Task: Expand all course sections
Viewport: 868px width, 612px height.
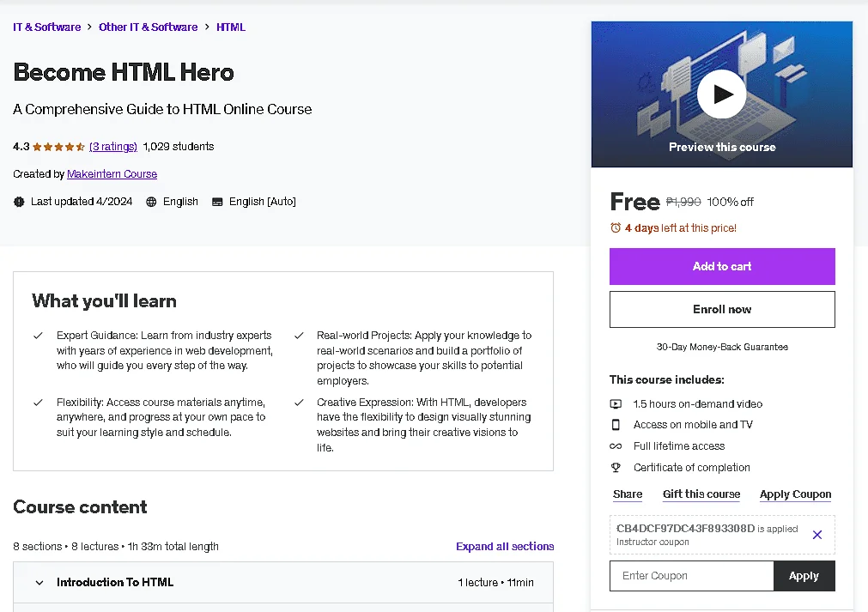Action: tap(505, 546)
